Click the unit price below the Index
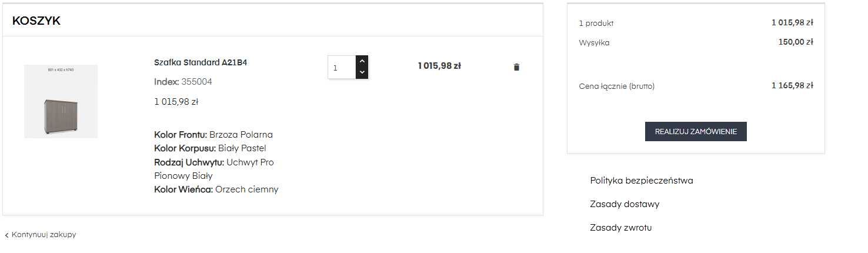The image size is (868, 253). (176, 102)
